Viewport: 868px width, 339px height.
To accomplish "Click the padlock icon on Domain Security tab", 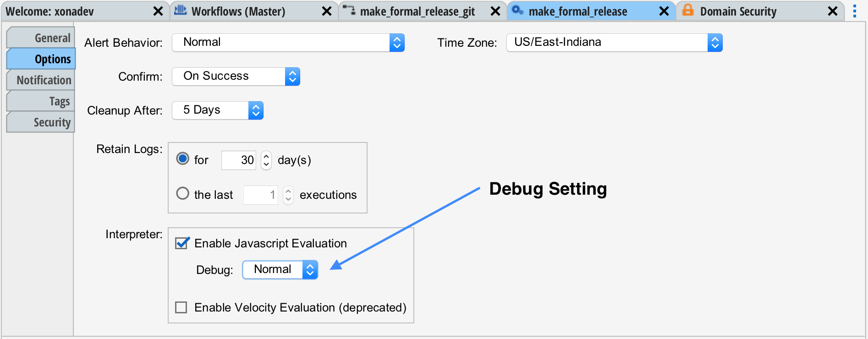I will click(687, 11).
